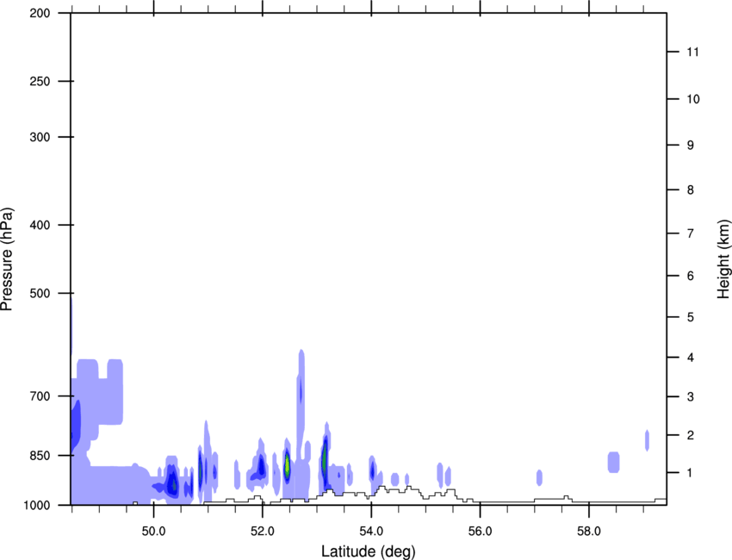Click the 11 km height label

(692, 52)
